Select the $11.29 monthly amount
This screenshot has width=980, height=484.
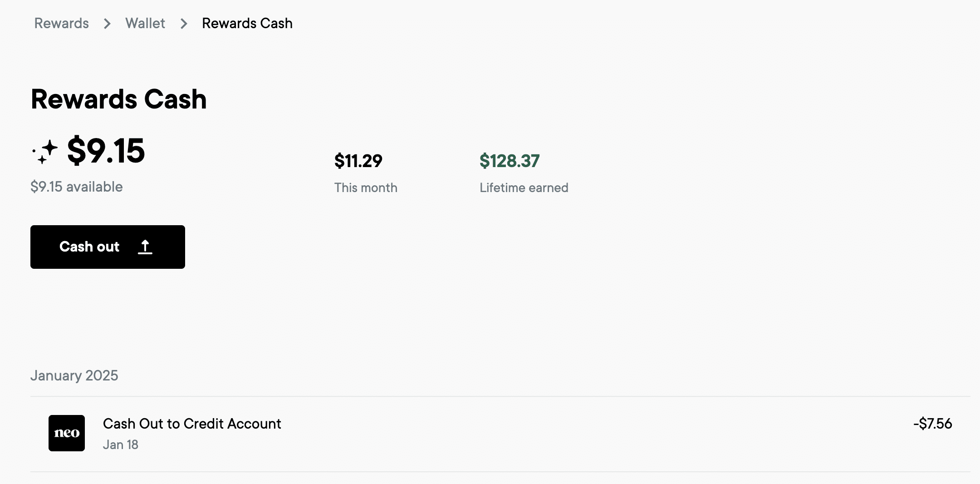point(358,161)
